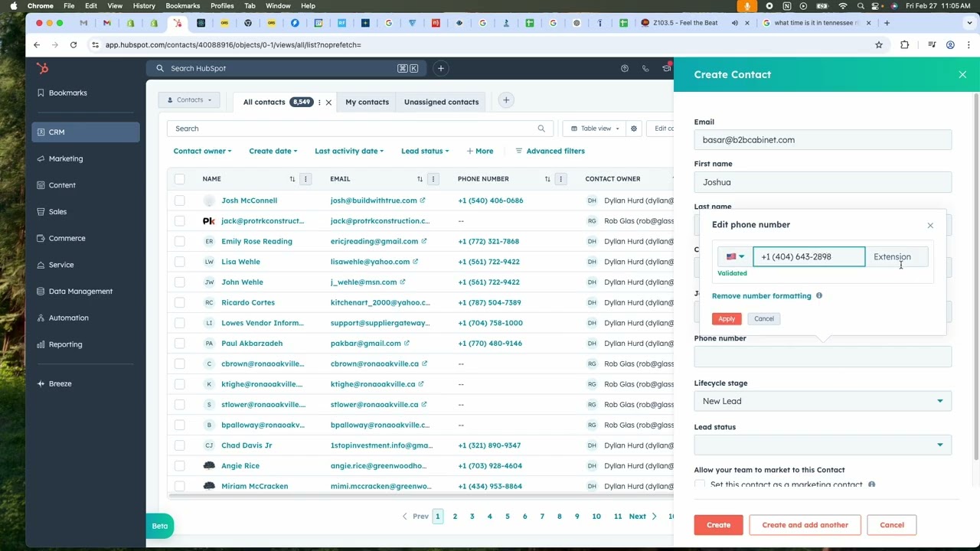Switch to My contacts tab
Screen dimensions: 980x551
[x=367, y=102]
